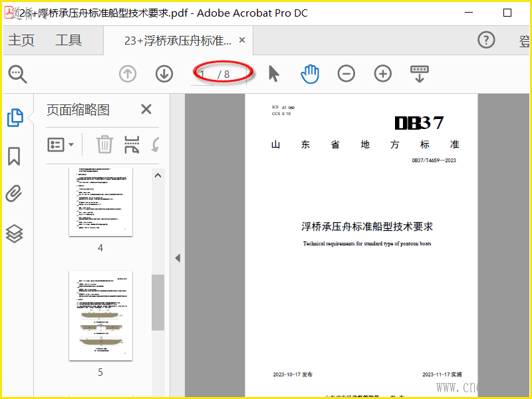Minimize the Acrobat window
The height and width of the screenshot is (399, 532).
click(x=469, y=13)
